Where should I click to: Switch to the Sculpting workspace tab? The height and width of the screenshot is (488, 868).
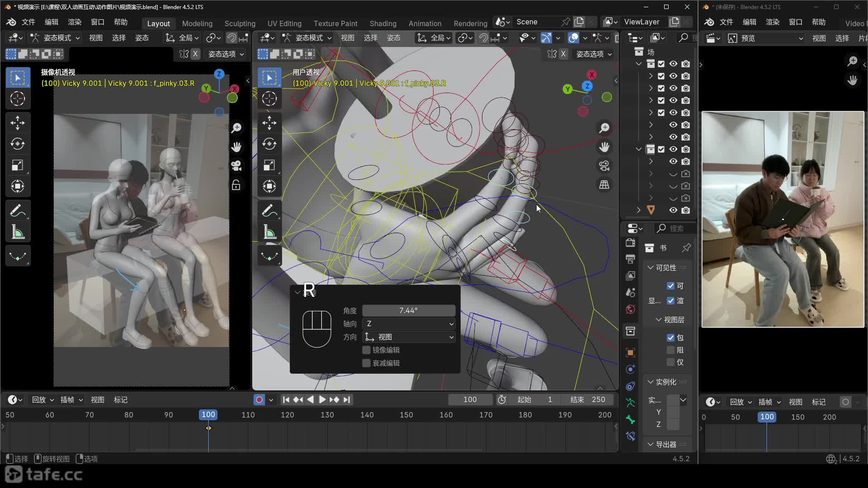click(240, 23)
